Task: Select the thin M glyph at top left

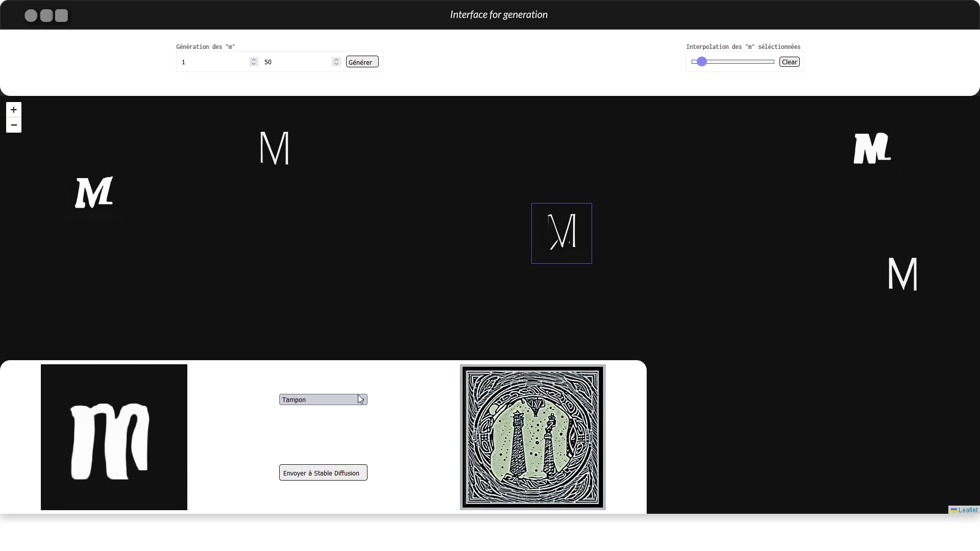Action: pos(274,148)
